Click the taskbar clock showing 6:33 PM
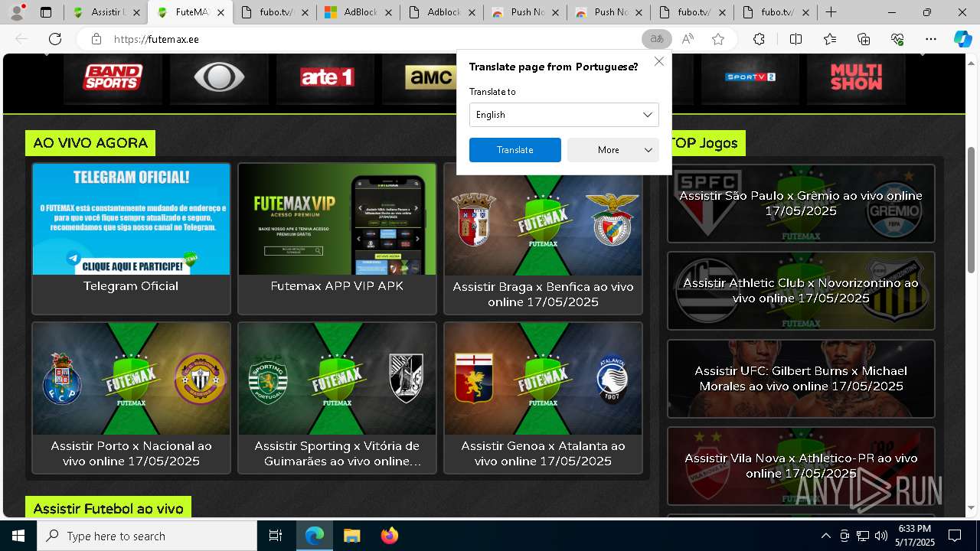 pyautogui.click(x=915, y=536)
